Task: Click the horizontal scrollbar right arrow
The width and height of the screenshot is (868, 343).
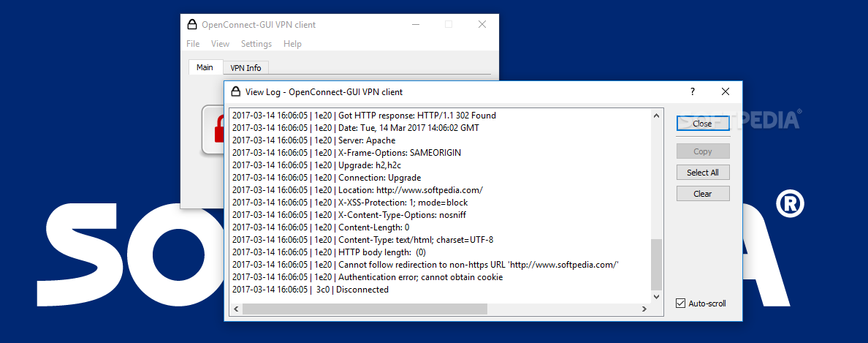Action: coord(644,309)
